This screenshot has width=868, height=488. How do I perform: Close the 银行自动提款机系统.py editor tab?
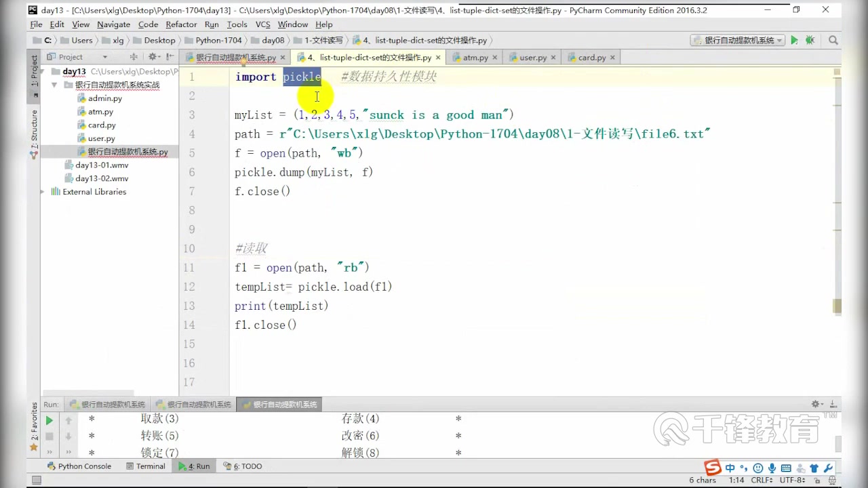281,58
